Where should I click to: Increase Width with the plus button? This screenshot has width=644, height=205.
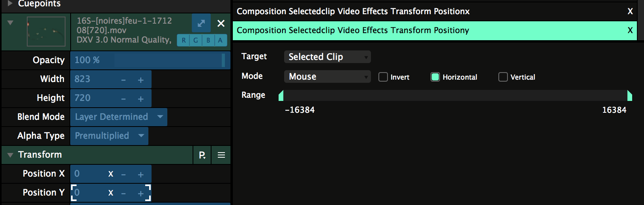pos(141,80)
